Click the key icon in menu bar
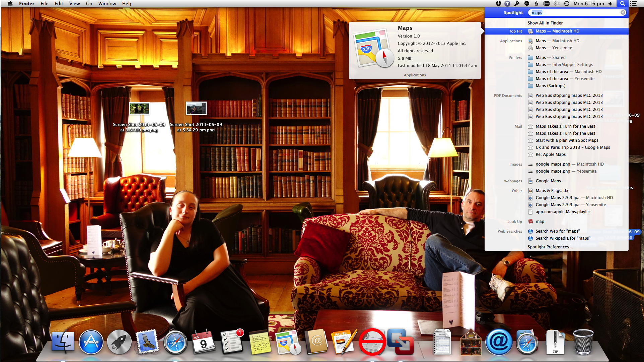The width and height of the screenshot is (644, 362). (517, 4)
